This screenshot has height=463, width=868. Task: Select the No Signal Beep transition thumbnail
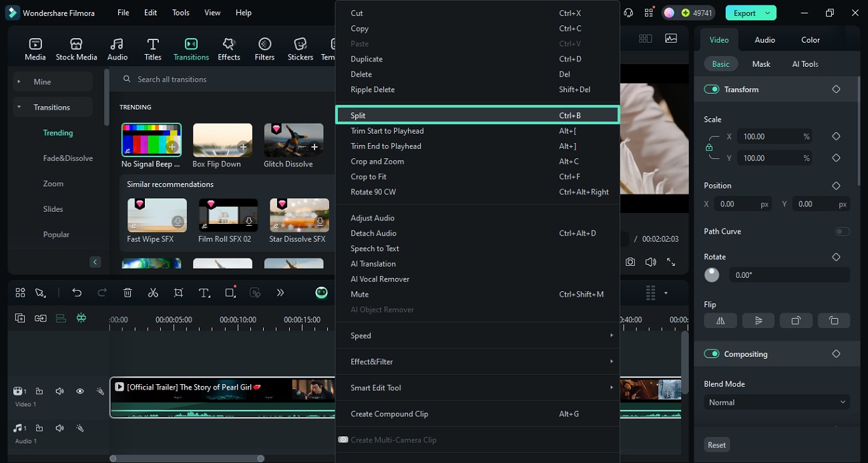click(x=152, y=140)
